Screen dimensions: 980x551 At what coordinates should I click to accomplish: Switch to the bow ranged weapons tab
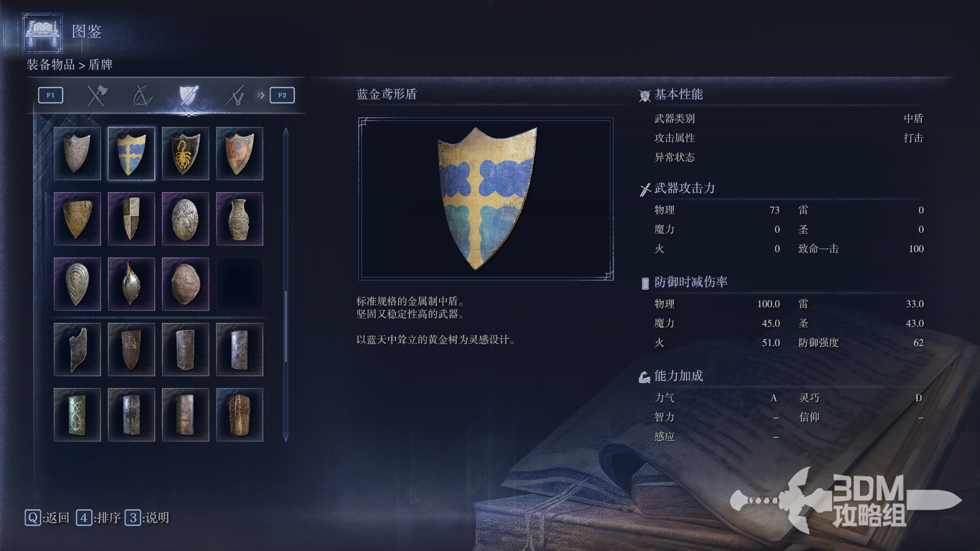(142, 95)
